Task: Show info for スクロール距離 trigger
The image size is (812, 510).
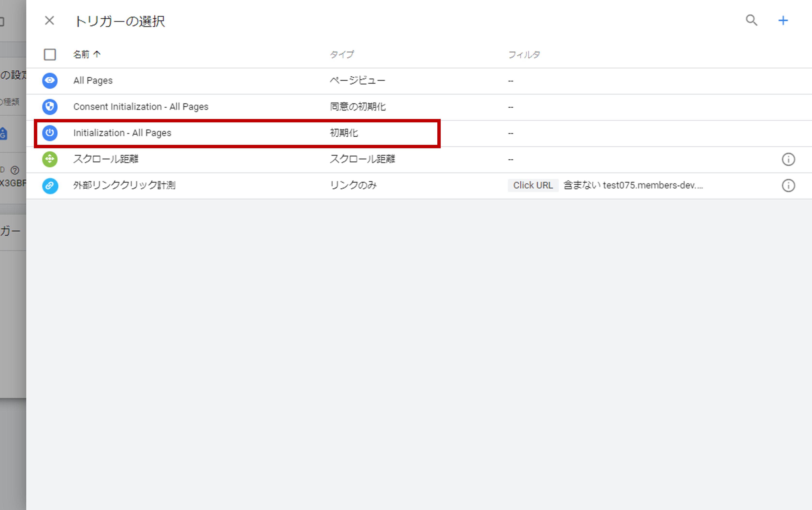Action: tap(788, 159)
